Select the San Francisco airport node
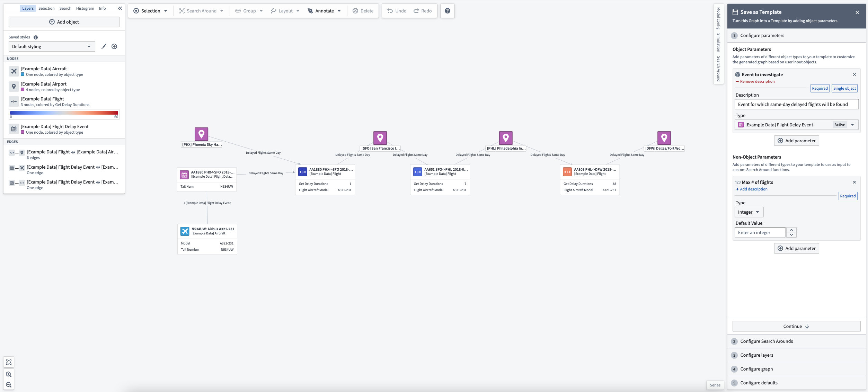 point(380,138)
